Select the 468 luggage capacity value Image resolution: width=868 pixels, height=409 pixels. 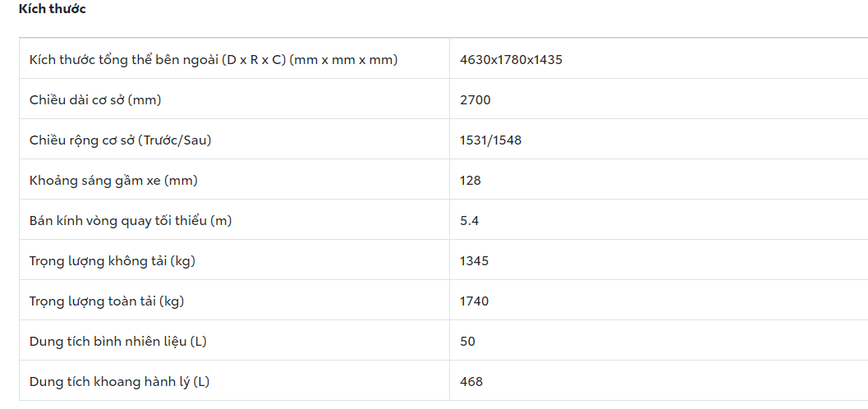471,382
